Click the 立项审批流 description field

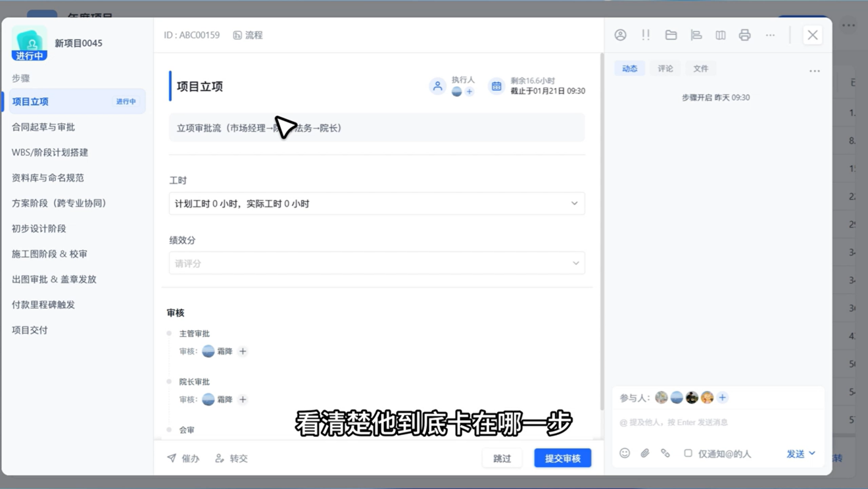point(377,128)
